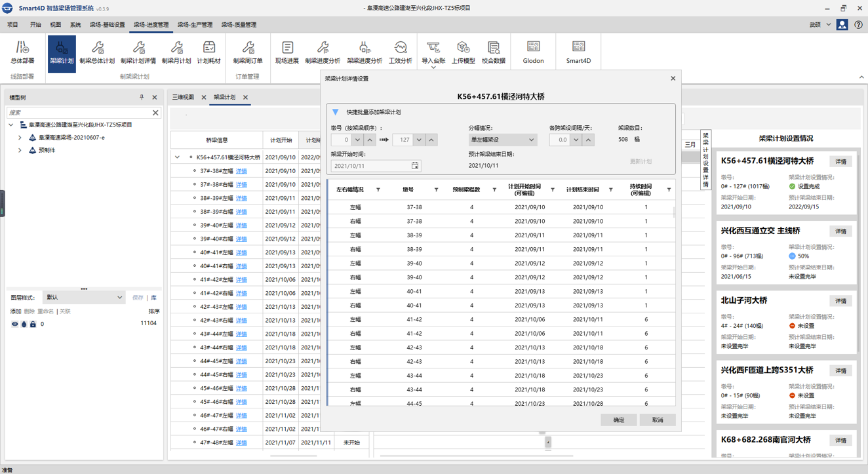Open the 总体部署 ribbon tool
Image resolution: width=868 pixels, height=474 pixels.
(x=22, y=52)
